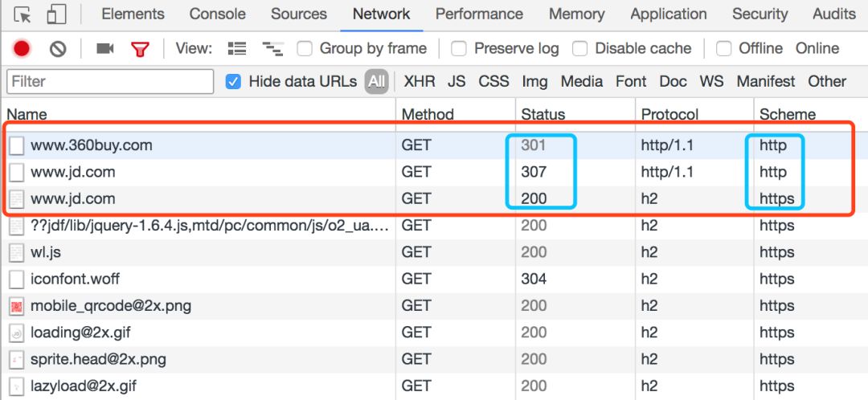Show the overview waterfall view icon

(272, 49)
